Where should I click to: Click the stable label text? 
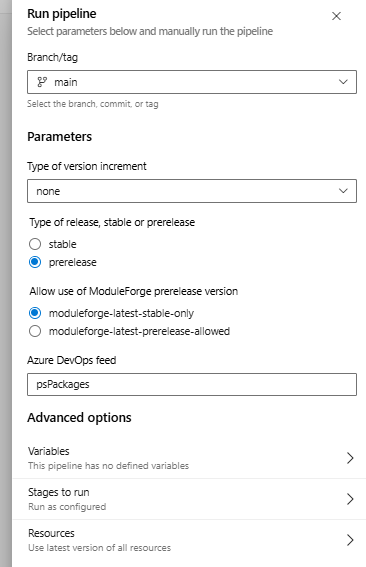(x=63, y=244)
